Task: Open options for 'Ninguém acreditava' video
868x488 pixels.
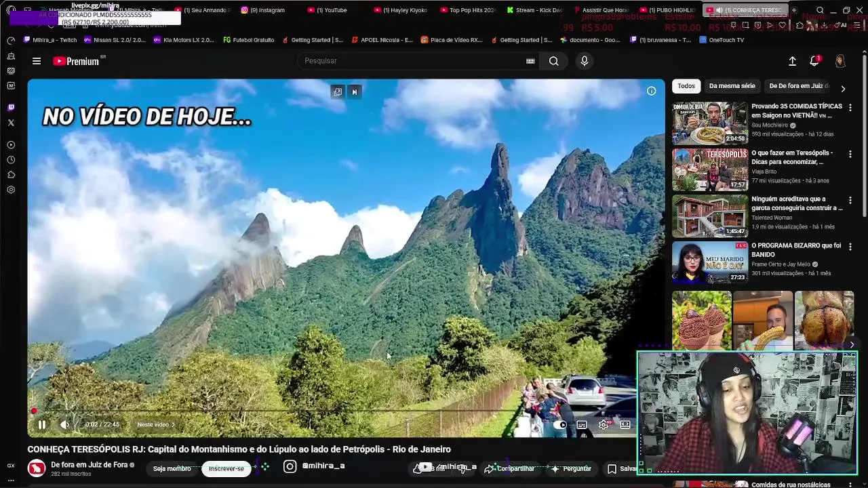Action: point(850,201)
